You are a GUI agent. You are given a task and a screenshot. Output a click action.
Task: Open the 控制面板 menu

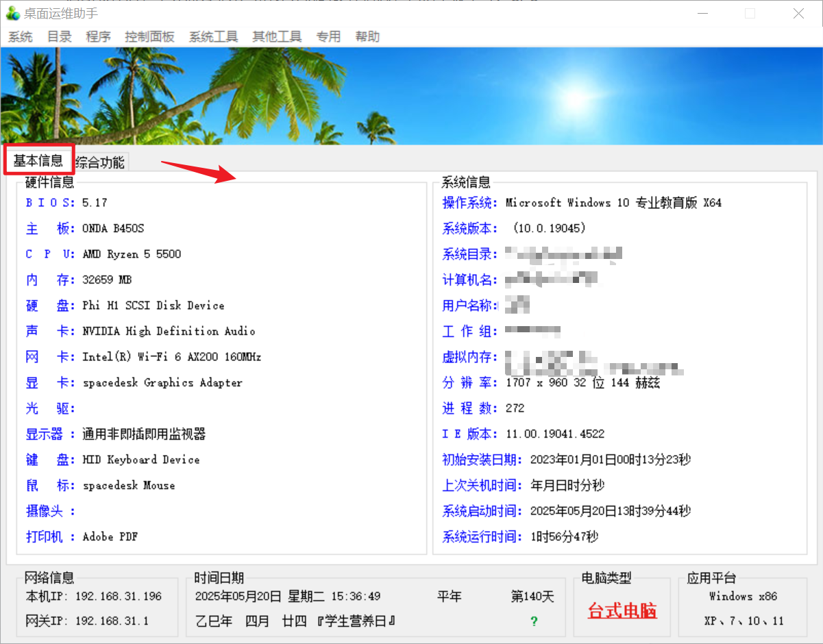click(x=150, y=37)
